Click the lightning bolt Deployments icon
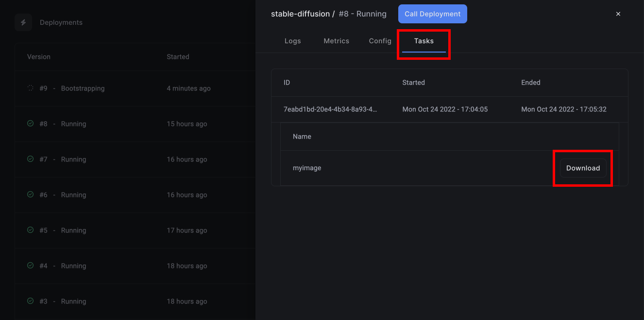The width and height of the screenshot is (644, 320). tap(23, 22)
